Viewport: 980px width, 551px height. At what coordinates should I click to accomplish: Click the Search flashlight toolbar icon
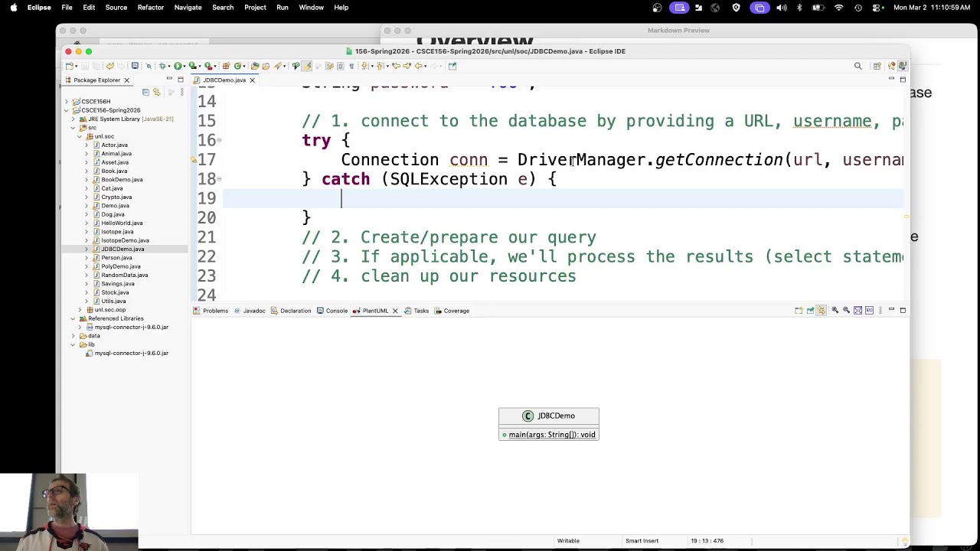pos(277,66)
